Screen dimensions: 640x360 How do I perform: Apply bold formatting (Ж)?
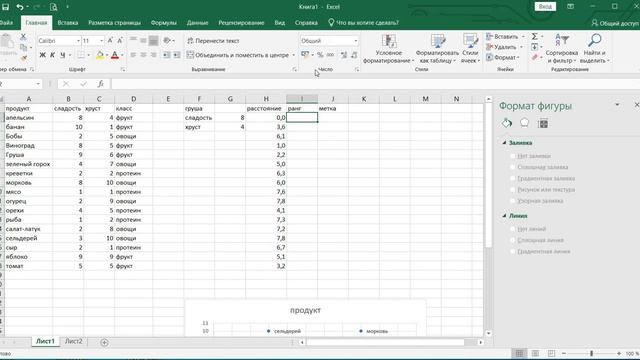(42, 55)
